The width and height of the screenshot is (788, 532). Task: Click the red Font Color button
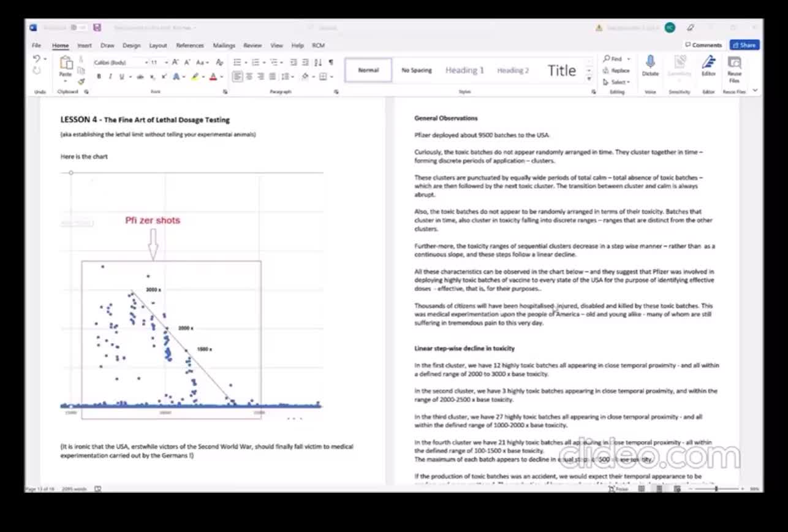[213, 77]
